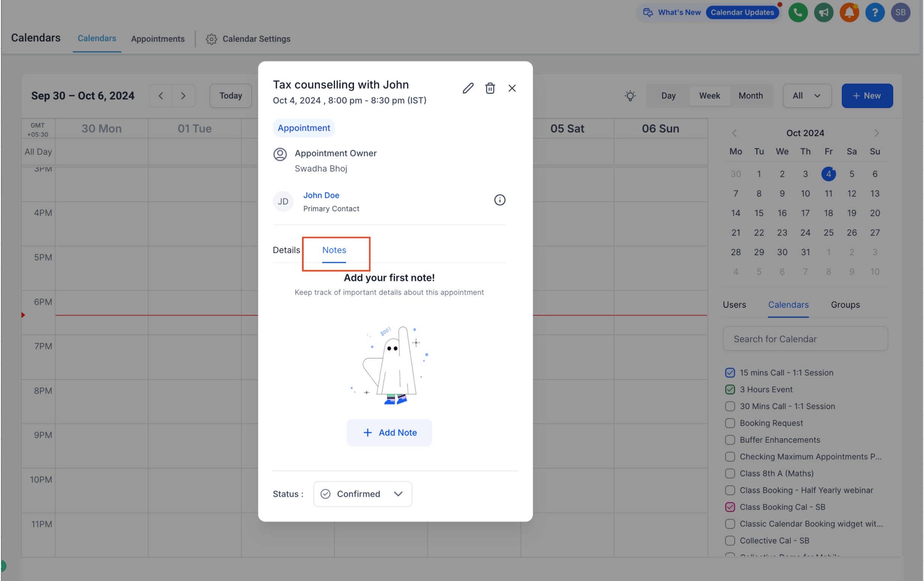Uncheck the 15 mins Call calendar checkbox
This screenshot has height=581, width=924.
pos(730,372)
